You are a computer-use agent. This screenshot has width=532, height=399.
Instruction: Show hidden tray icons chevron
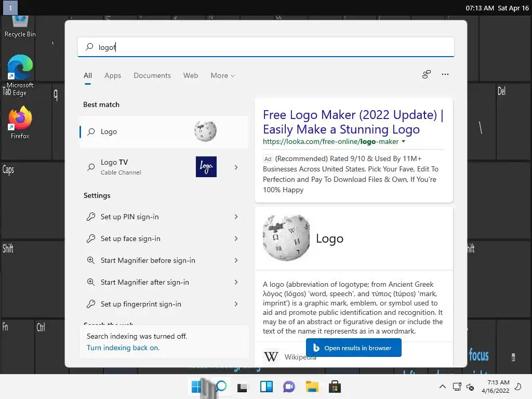coord(443,387)
